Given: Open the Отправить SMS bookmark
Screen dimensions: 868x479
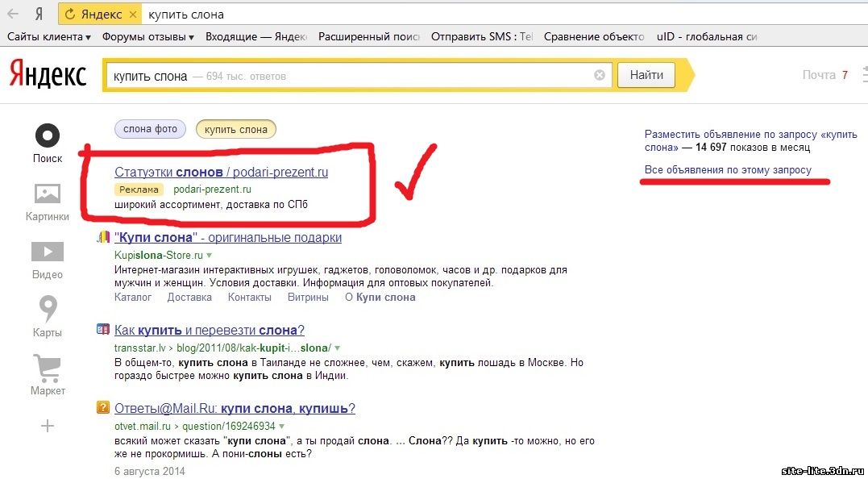Looking at the screenshot, I should click(482, 37).
